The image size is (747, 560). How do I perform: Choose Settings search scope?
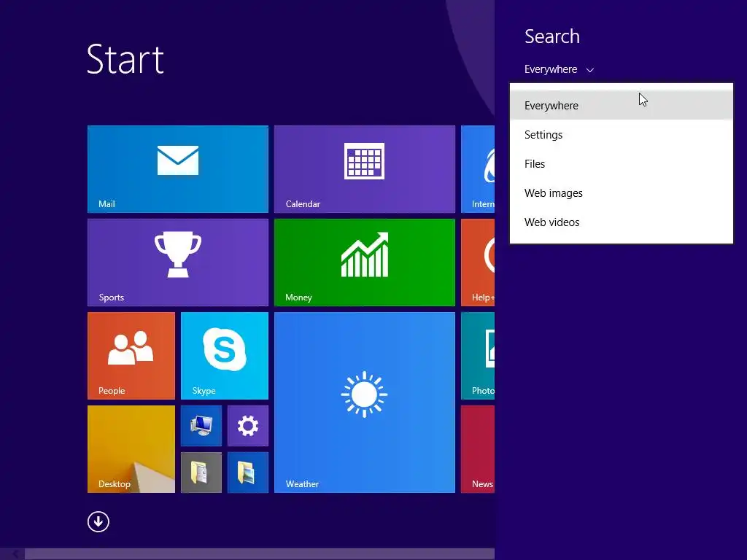[x=622, y=135]
